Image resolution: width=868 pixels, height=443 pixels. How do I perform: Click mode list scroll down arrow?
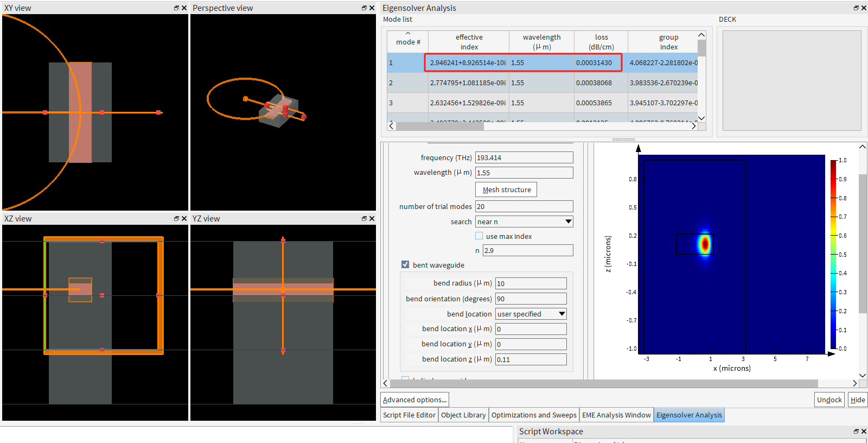pos(701,118)
